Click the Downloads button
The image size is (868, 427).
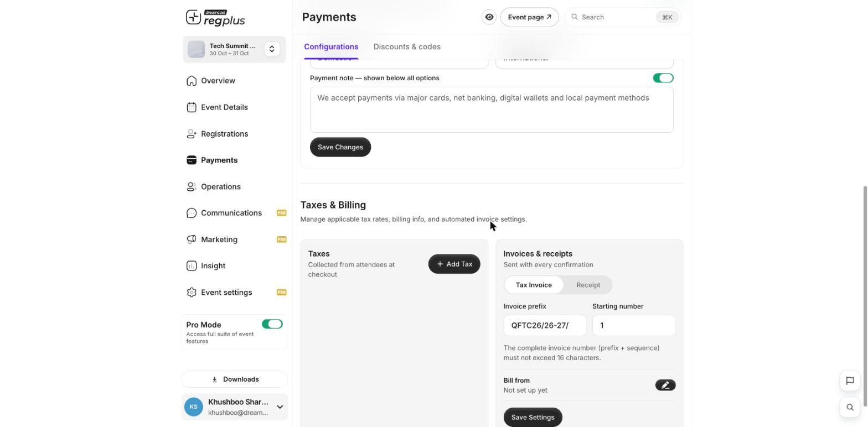pos(235,379)
